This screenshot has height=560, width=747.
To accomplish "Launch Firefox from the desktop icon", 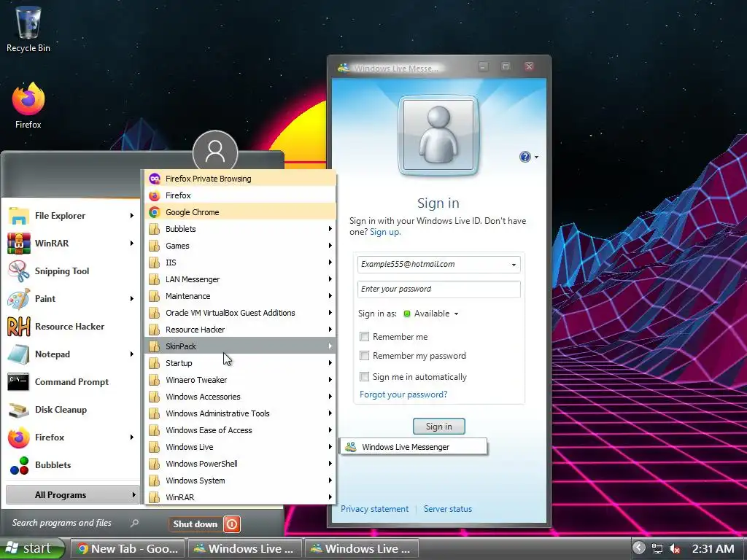I will pos(28,105).
